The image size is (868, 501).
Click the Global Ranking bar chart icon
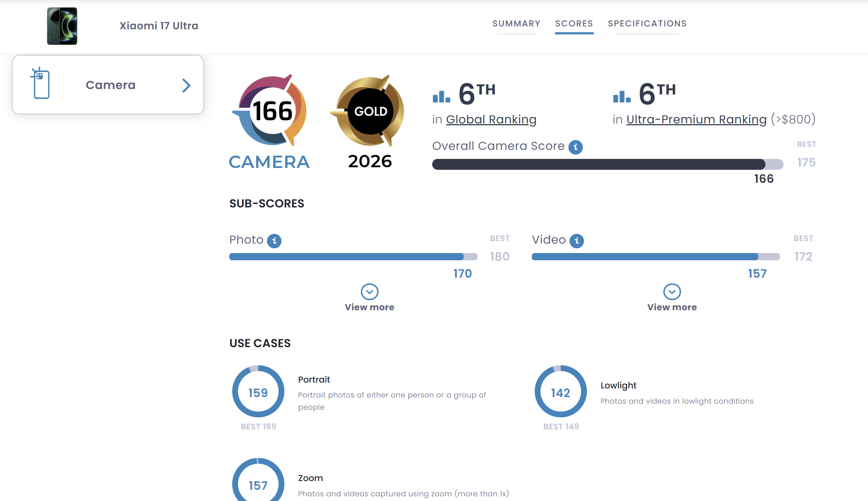(441, 96)
